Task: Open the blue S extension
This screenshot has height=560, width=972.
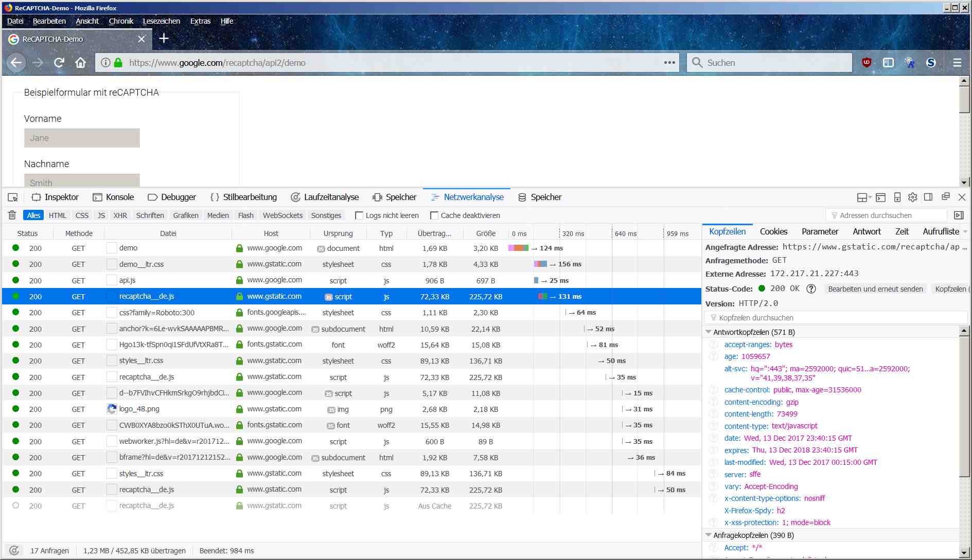Action: tap(931, 63)
